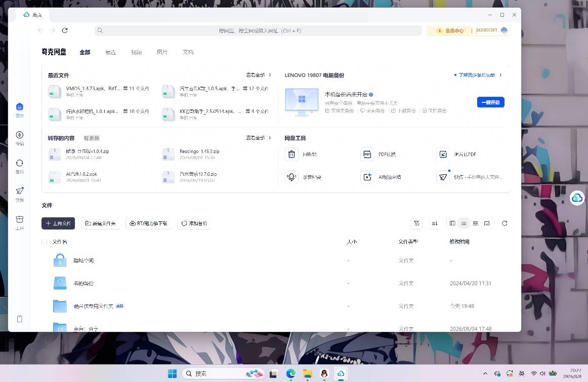Select the 最近 tab
The width and height of the screenshot is (588, 382).
click(111, 52)
